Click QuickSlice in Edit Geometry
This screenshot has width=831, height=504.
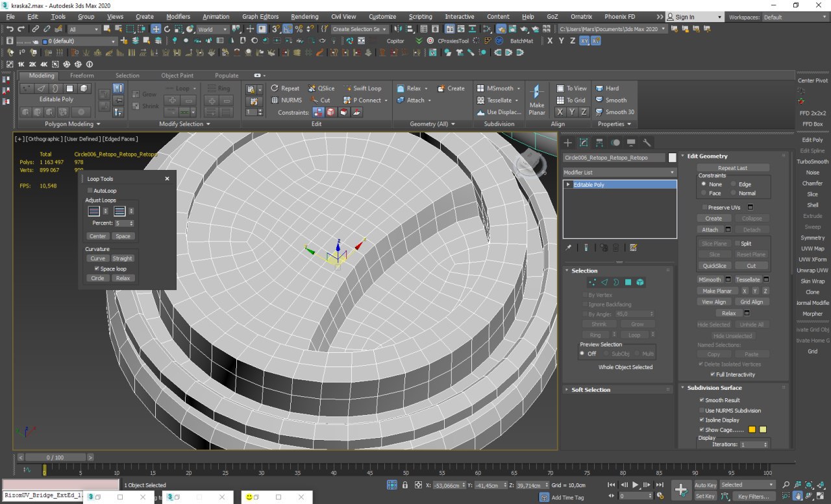point(714,266)
